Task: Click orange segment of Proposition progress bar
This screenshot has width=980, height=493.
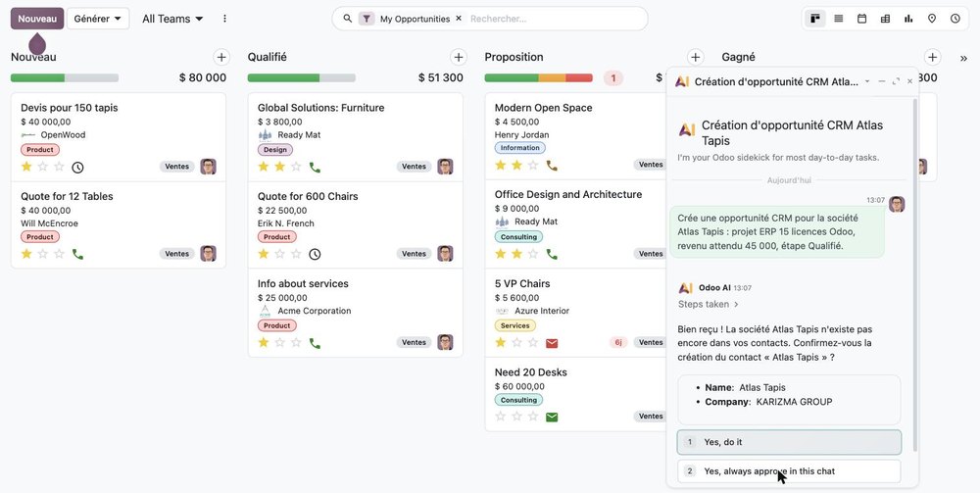Action: (552, 78)
